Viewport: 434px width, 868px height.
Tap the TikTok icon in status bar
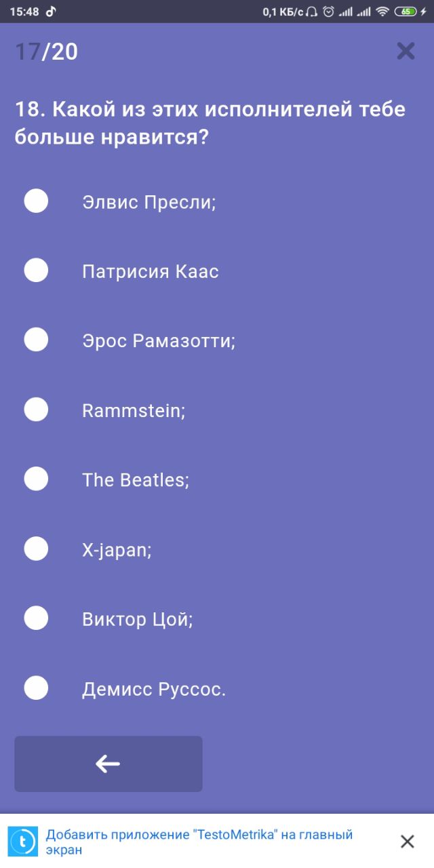coord(52,12)
